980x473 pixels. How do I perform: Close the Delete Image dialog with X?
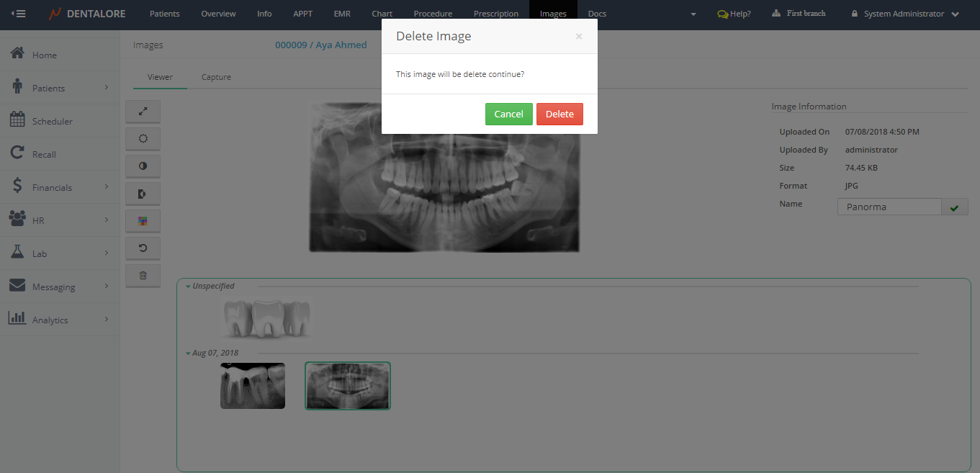pyautogui.click(x=578, y=37)
